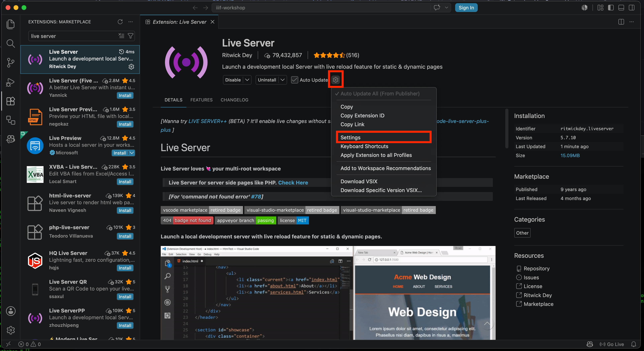Screen dimensions: 644x351
Task: Expand the Disable button dropdown arrow
Action: (247, 80)
